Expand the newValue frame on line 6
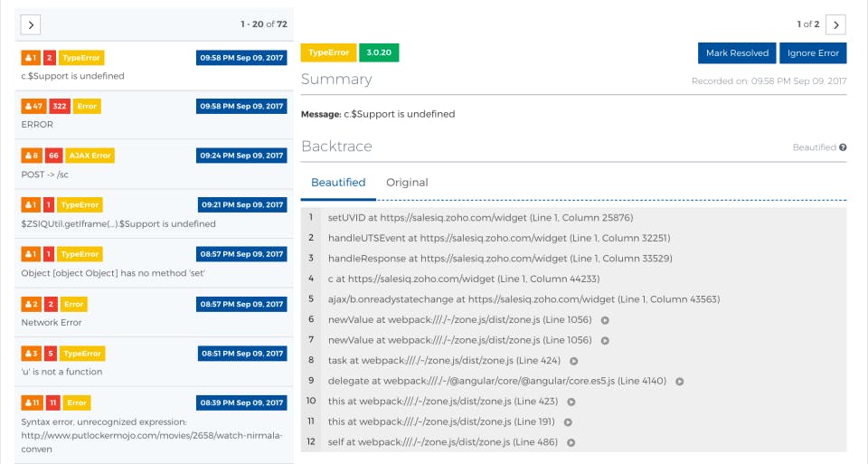The width and height of the screenshot is (868, 464). (605, 319)
